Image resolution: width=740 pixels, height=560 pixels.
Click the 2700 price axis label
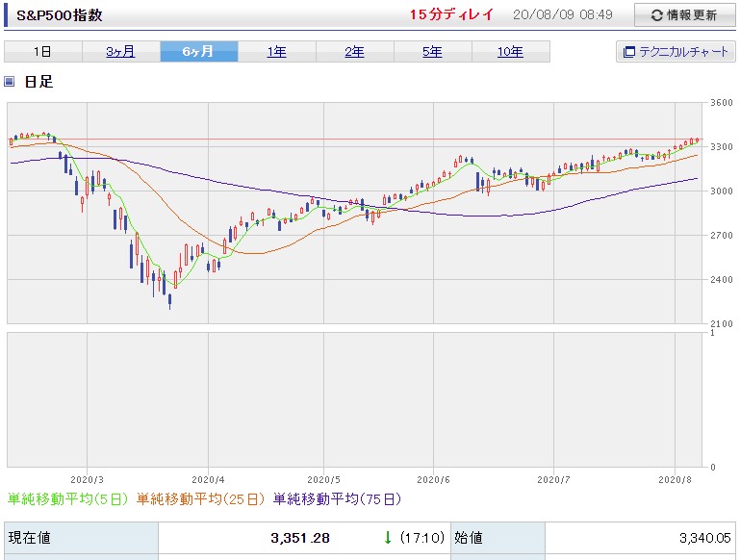tap(722, 236)
